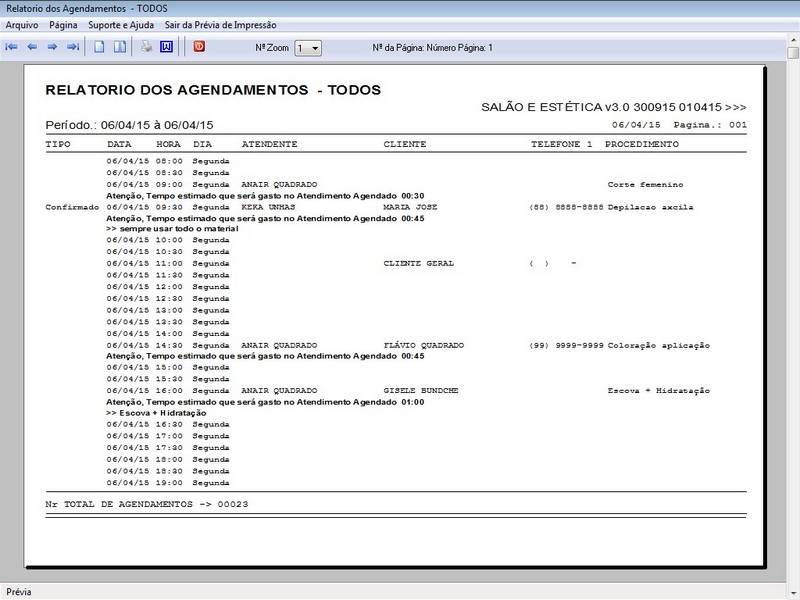Click the vertical scrollbar track

pos(792,300)
